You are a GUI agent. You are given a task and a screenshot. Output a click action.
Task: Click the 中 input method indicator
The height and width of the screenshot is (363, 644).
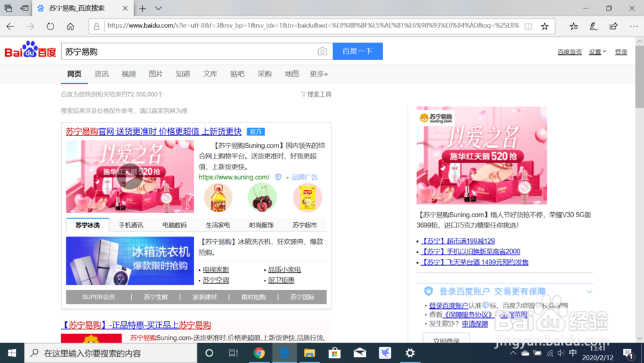(x=573, y=353)
